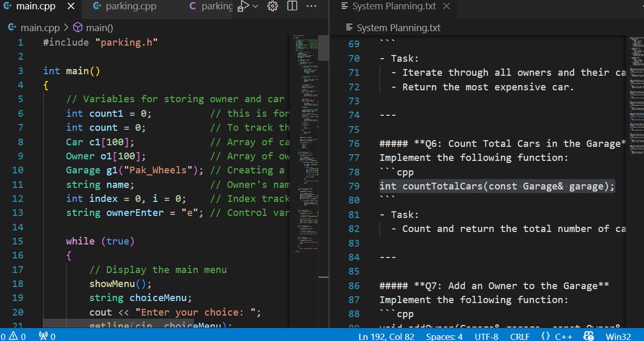
Task: Click line number 15 in main.cpp gutter
Action: click(17, 241)
